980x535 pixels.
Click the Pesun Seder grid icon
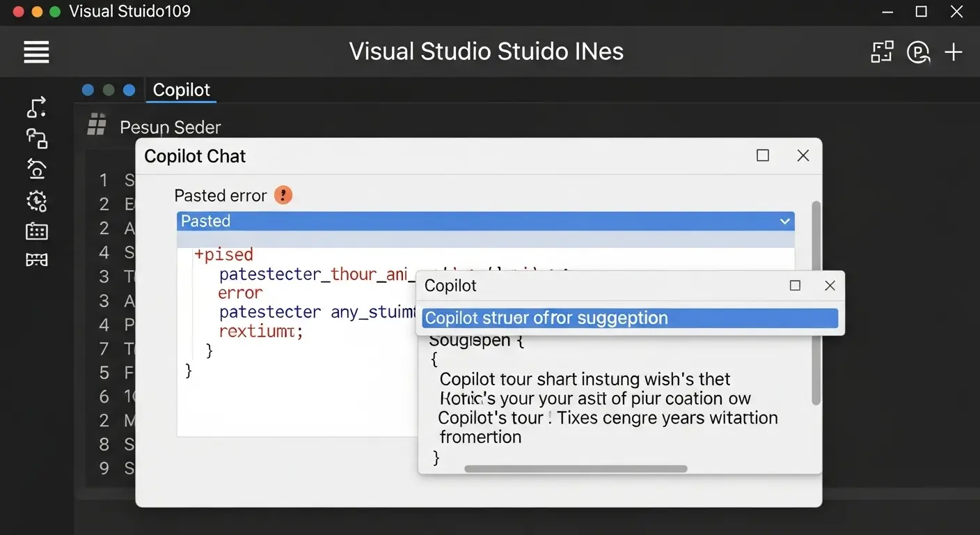[x=96, y=125]
